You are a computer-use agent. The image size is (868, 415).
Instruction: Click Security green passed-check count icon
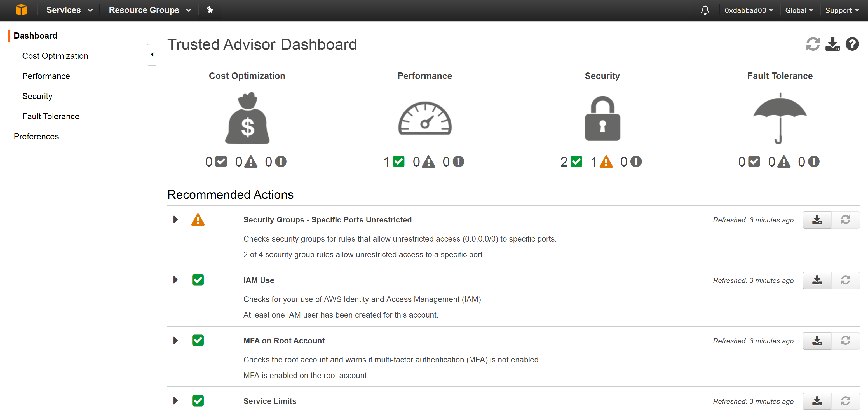[576, 162]
